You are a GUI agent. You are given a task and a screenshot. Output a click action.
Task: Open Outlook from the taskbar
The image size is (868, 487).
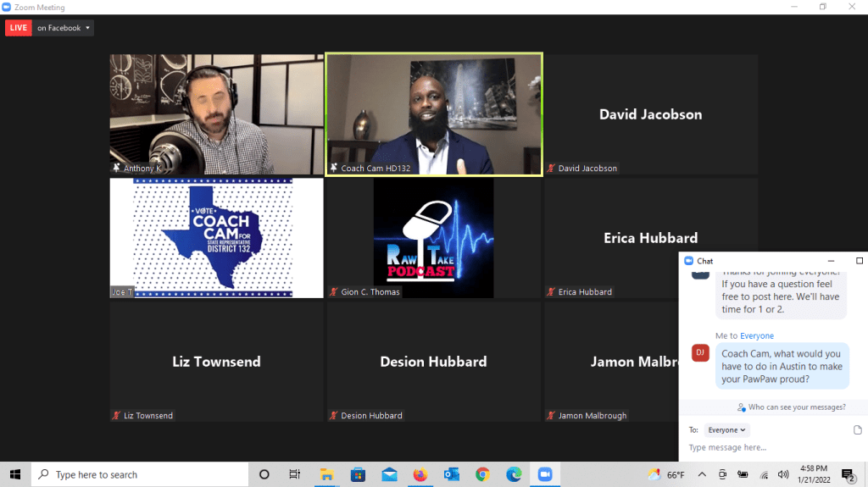pos(452,474)
